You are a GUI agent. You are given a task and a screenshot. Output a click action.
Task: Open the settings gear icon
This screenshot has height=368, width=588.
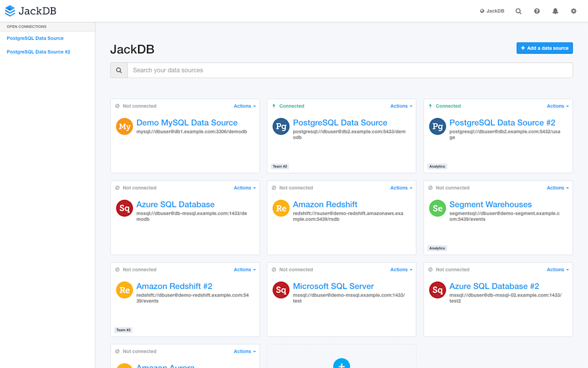click(574, 11)
